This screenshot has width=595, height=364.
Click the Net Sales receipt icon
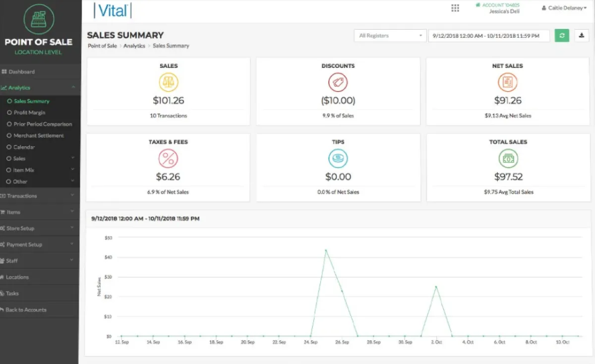pyautogui.click(x=508, y=82)
